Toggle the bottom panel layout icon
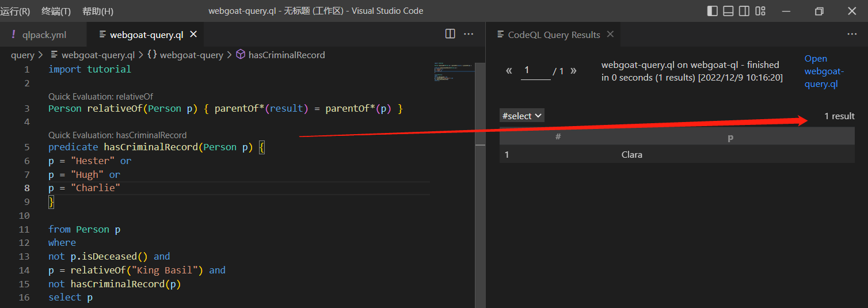This screenshot has width=868, height=308. [x=728, y=11]
